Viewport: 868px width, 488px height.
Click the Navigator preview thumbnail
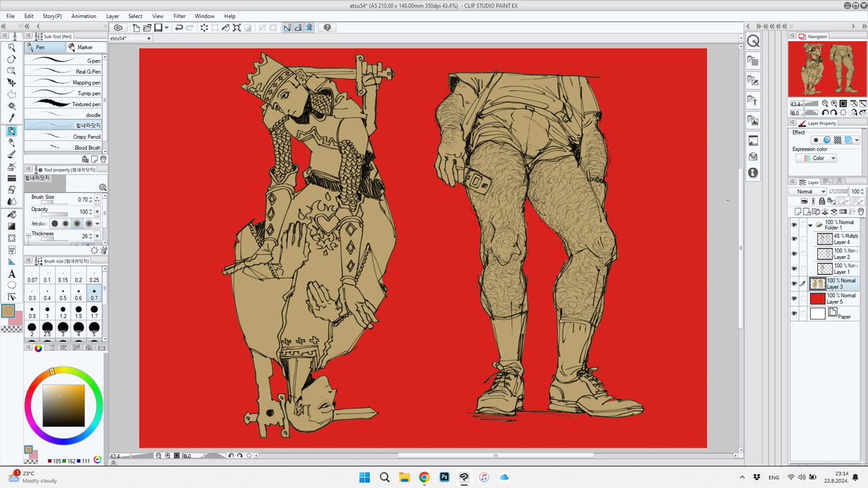826,70
